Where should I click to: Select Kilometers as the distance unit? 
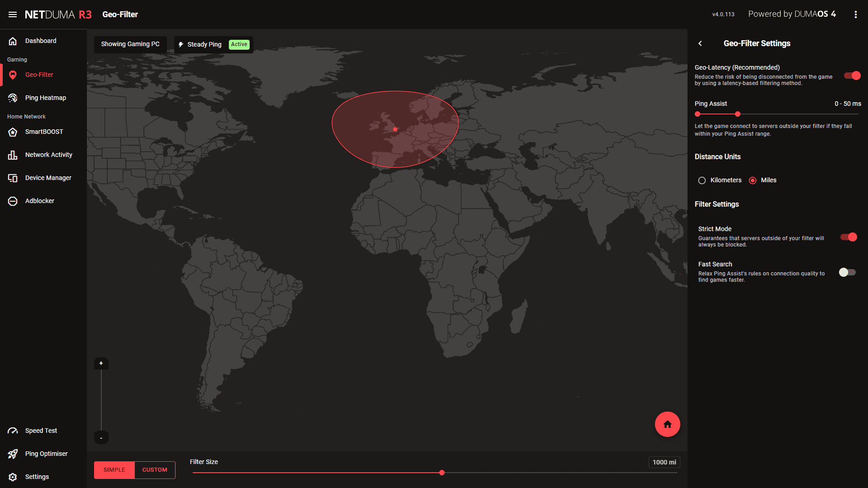point(702,180)
